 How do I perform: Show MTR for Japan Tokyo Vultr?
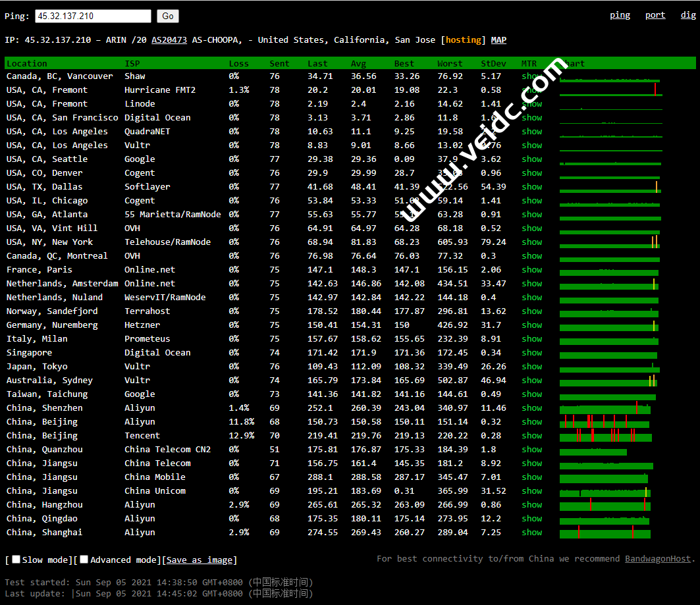(531, 367)
